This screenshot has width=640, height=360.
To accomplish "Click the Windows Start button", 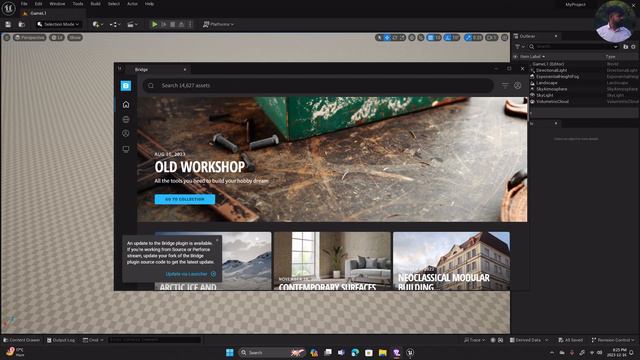I will [230, 353].
